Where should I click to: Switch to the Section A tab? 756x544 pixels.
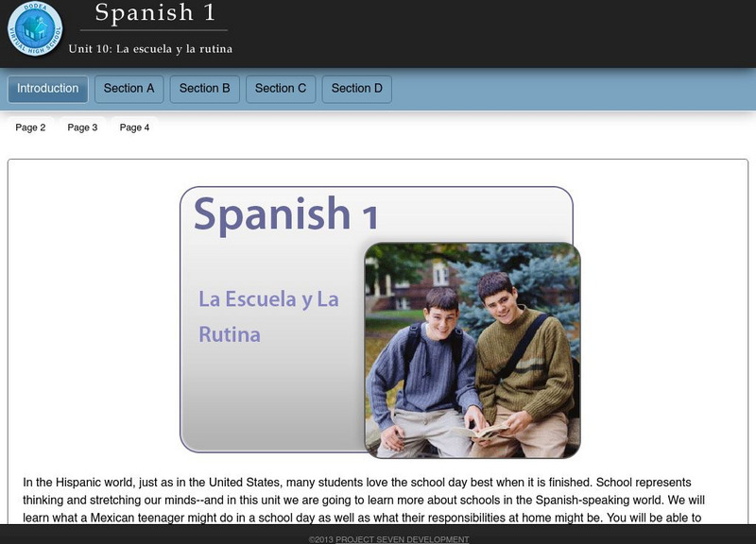pos(129,89)
